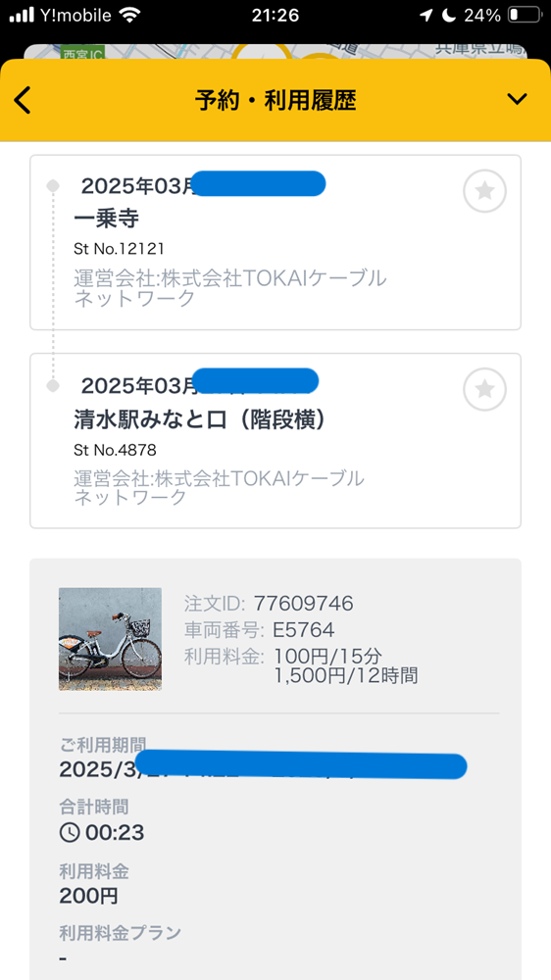Viewport: 551px width, 980px height.
Task: Tap the 200円 usage fee amount
Action: 88,896
